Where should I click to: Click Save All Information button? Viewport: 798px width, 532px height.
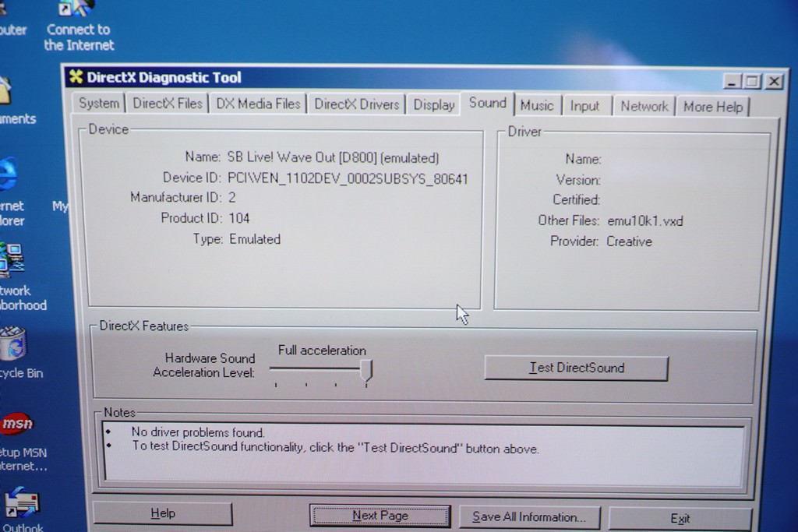pyautogui.click(x=528, y=517)
